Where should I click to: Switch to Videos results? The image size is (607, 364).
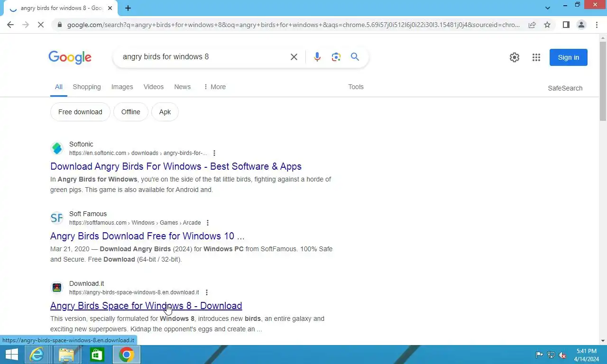154,87
